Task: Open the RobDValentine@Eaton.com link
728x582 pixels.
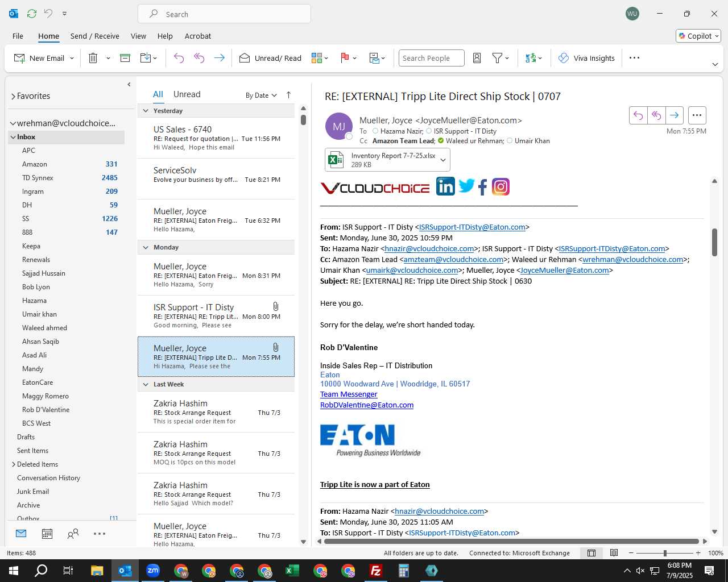Action: [367, 405]
